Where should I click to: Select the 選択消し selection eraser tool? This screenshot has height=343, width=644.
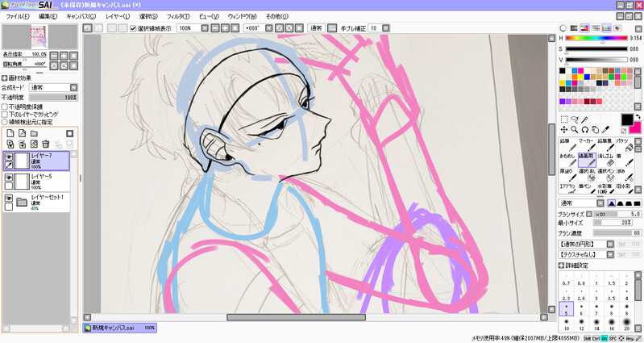click(587, 175)
